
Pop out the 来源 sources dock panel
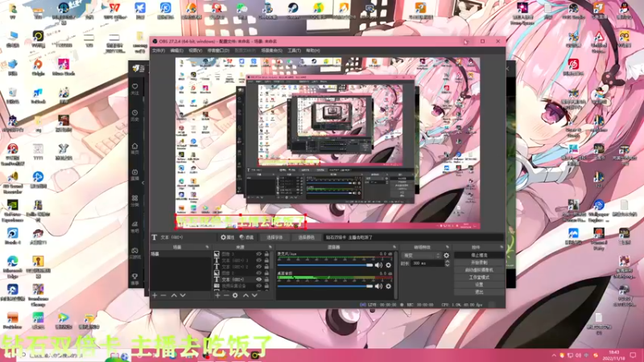(x=270, y=247)
